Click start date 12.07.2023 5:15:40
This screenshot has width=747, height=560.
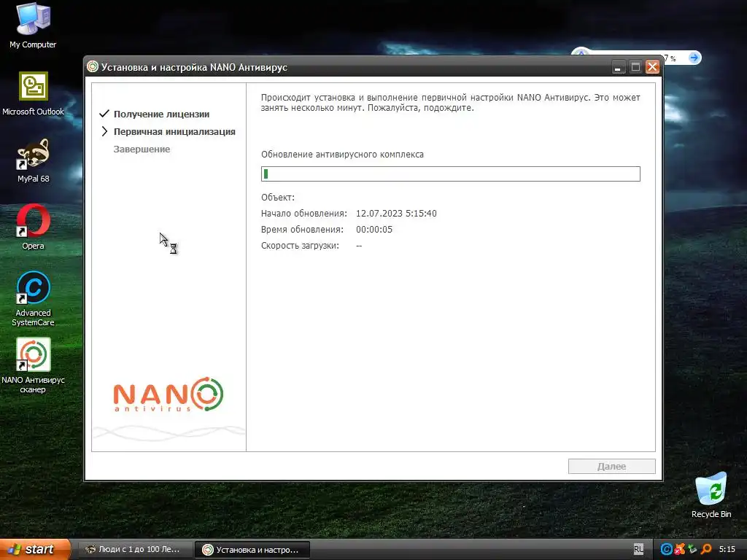click(396, 214)
